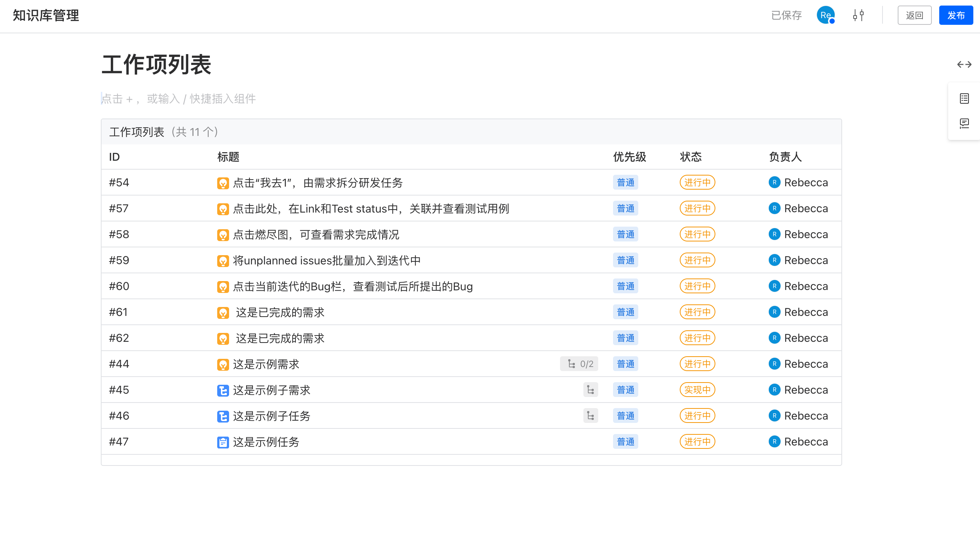Viewport: 980px width, 534px height.
Task: Click the hierarchy icon in row #46
Action: point(590,415)
